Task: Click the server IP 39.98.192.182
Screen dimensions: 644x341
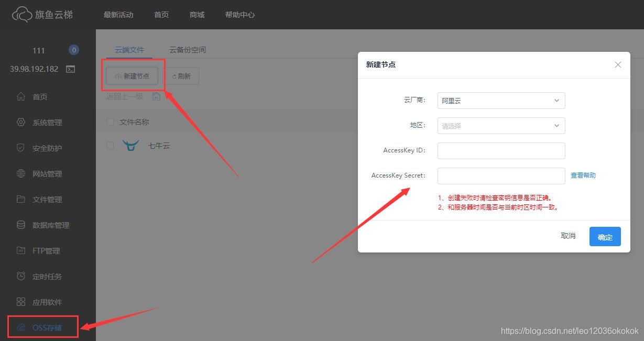Action: [x=34, y=69]
